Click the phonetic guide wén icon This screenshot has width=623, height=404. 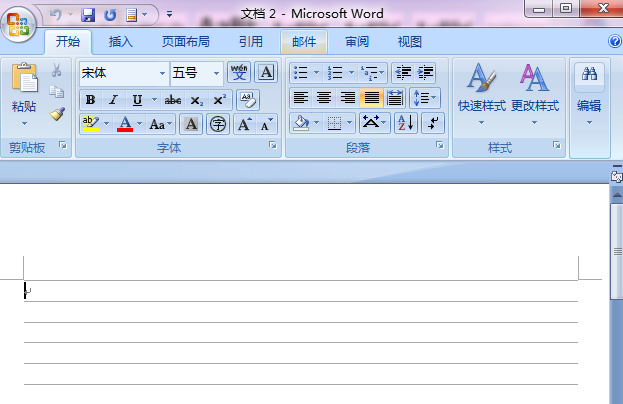[x=239, y=72]
